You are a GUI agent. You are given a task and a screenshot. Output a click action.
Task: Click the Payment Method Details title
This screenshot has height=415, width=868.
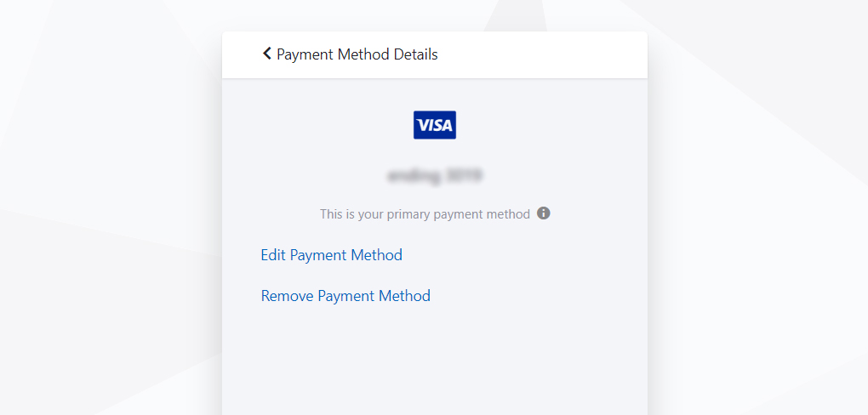(x=357, y=54)
